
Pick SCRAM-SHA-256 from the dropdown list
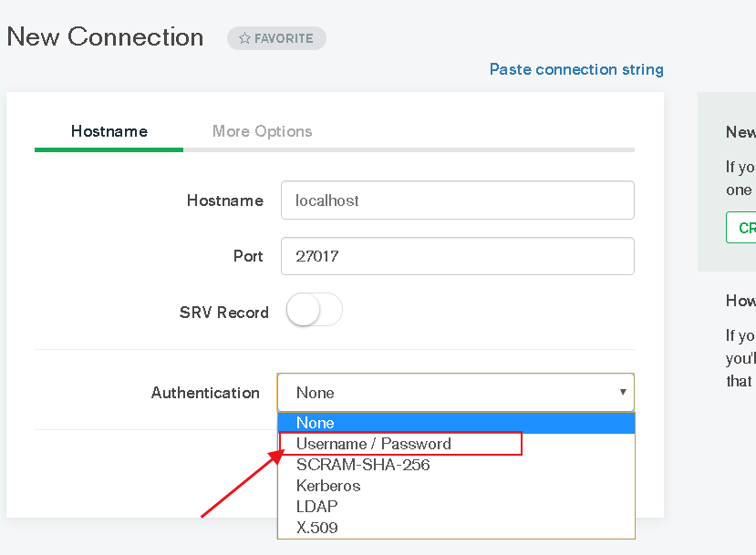click(x=363, y=465)
